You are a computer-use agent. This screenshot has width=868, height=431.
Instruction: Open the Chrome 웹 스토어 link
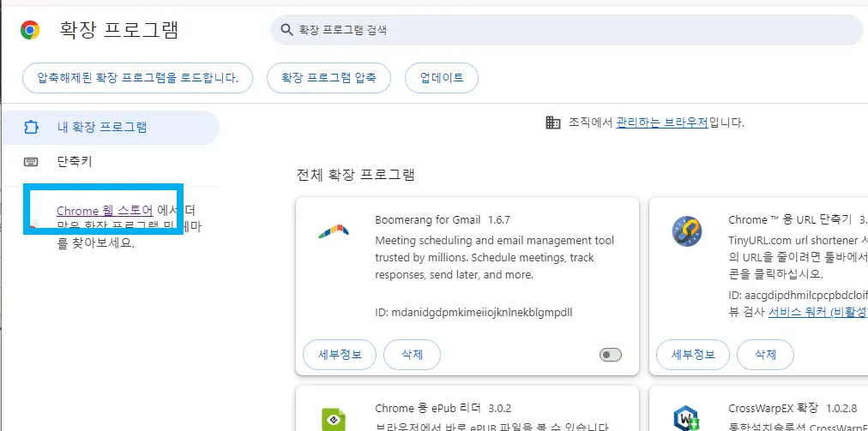coord(105,210)
